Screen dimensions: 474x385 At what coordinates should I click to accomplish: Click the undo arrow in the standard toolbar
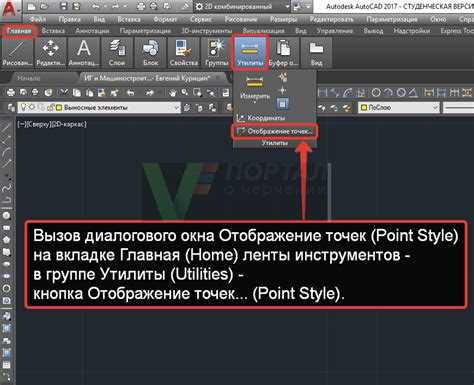[x=131, y=93]
